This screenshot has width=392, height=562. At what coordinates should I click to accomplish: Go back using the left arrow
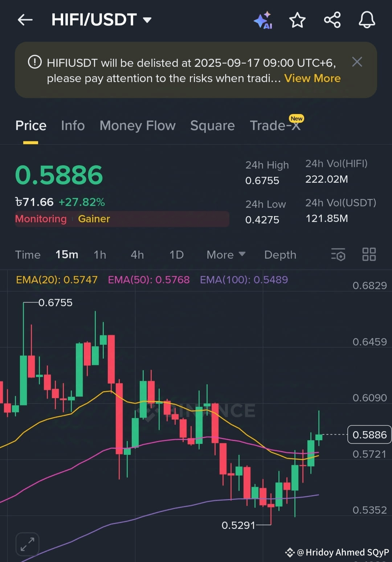point(25,20)
